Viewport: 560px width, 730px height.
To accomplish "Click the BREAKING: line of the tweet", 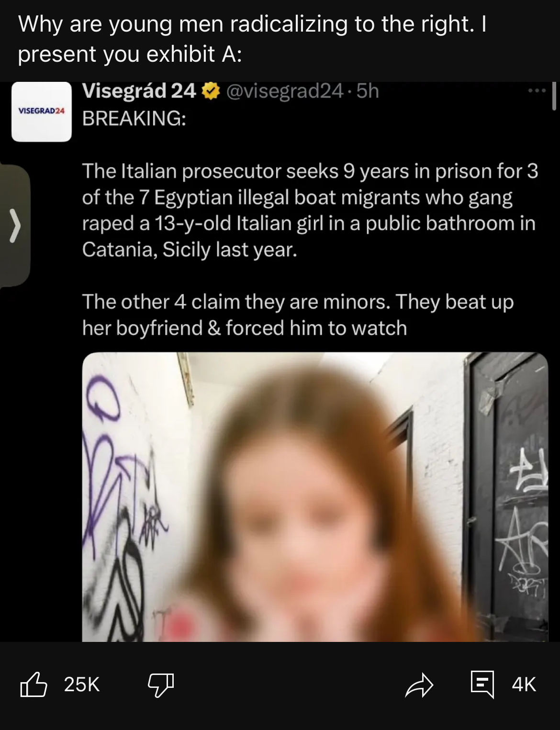I will [134, 118].
